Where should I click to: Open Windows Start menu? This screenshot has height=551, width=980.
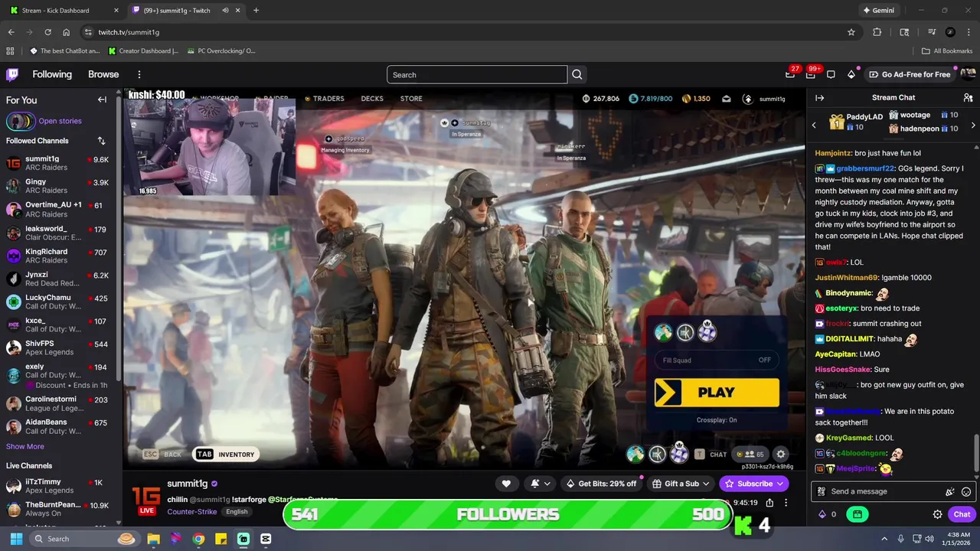click(x=16, y=539)
